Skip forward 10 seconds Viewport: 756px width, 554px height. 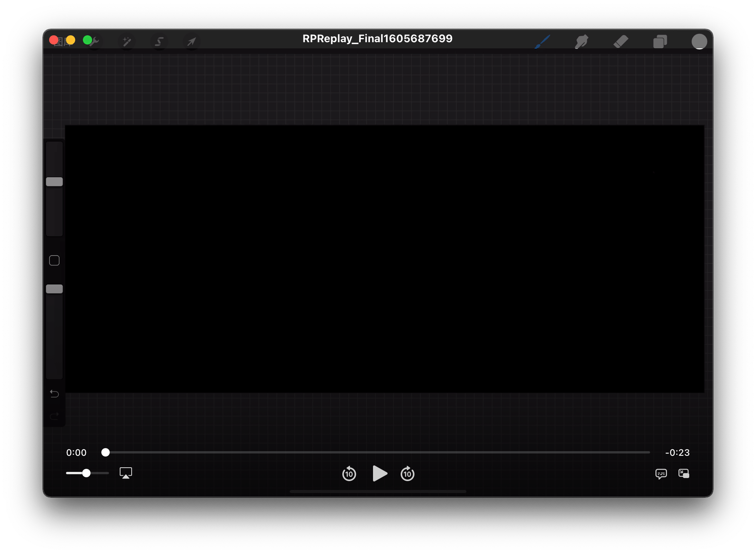click(x=408, y=474)
